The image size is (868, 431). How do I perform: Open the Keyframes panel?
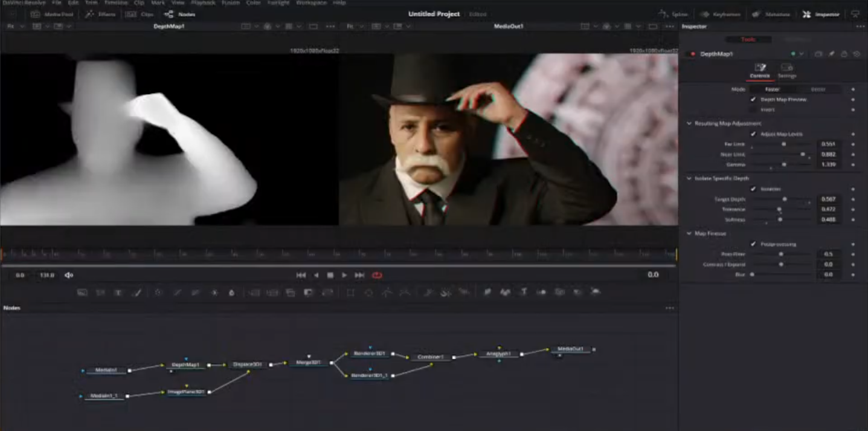pyautogui.click(x=721, y=14)
